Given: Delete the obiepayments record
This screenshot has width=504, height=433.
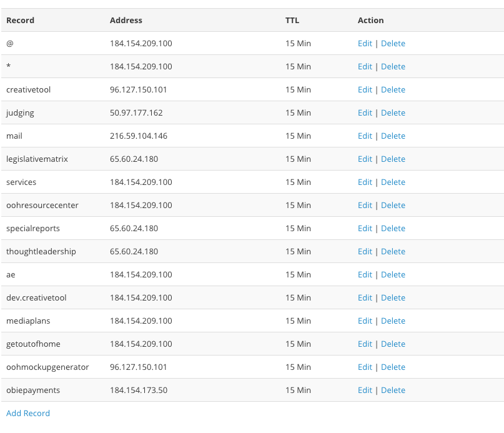Looking at the screenshot, I should [393, 391].
